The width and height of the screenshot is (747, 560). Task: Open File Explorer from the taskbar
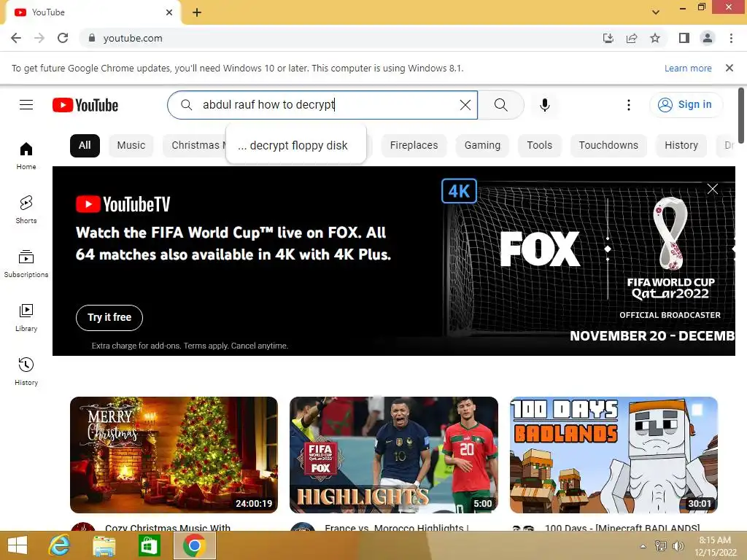click(104, 545)
